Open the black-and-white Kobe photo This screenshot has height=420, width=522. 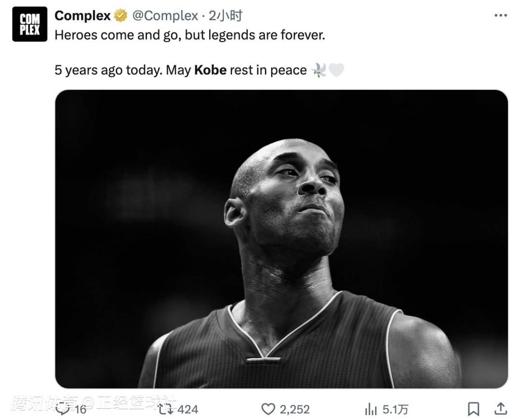pos(281,239)
